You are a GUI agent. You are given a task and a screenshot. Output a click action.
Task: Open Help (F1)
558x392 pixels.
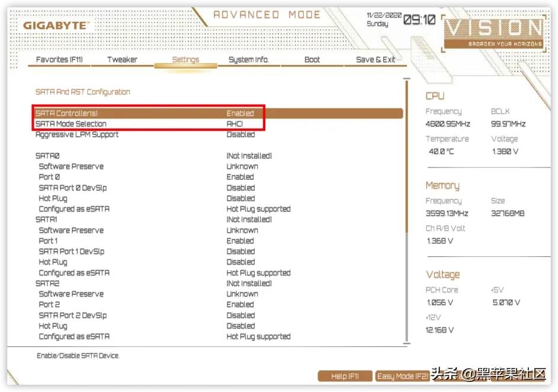pyautogui.click(x=345, y=375)
